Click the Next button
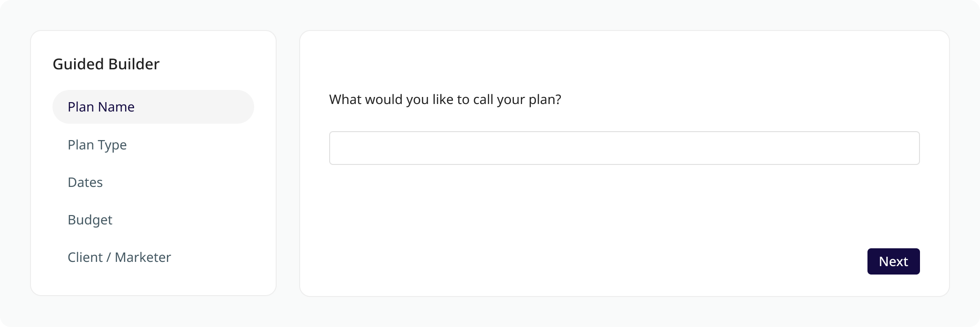Viewport: 980px width, 327px height. coord(893,261)
